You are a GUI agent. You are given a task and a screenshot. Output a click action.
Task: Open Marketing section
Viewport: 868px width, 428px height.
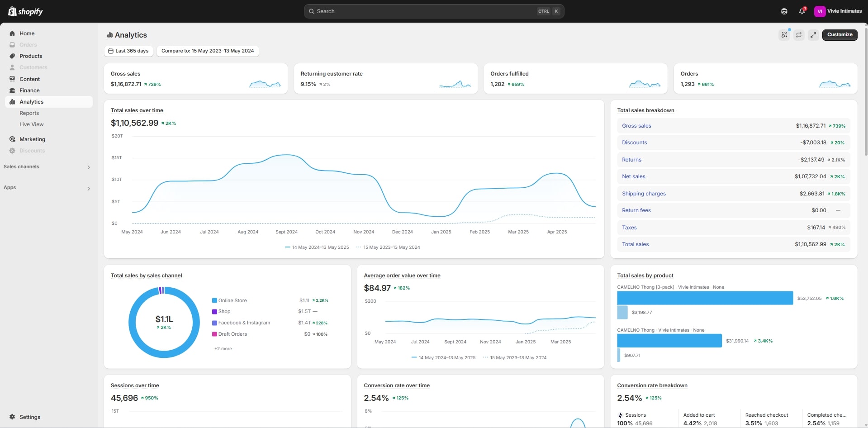[x=32, y=139]
